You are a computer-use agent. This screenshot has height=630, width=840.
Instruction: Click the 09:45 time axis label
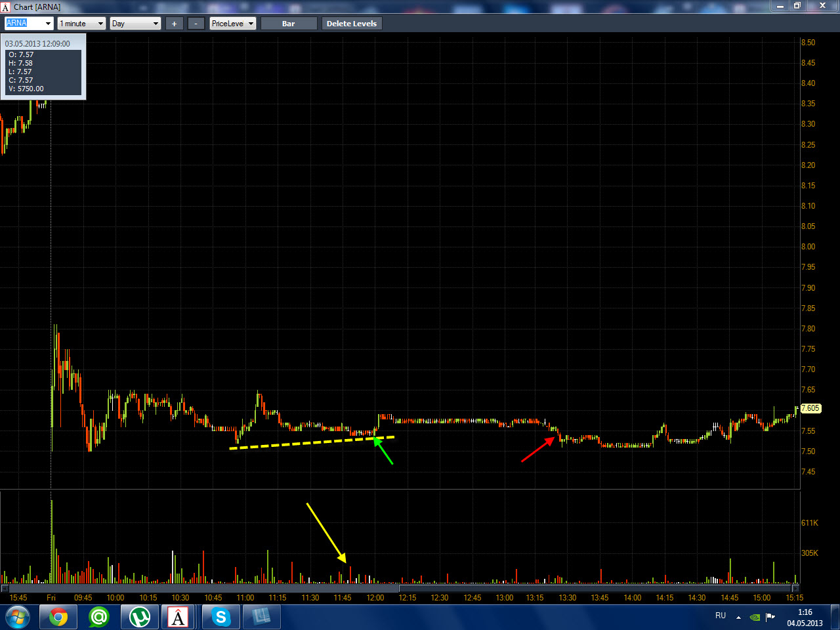point(83,598)
